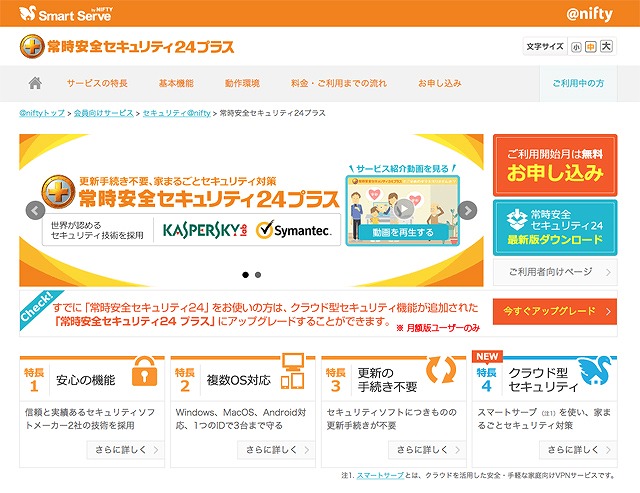
Task: Go to home via house icon
Action: (35, 83)
